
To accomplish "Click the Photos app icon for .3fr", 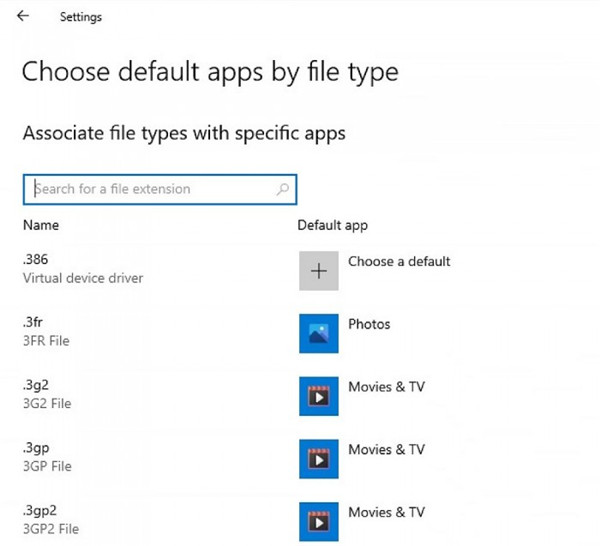I will 319,334.
